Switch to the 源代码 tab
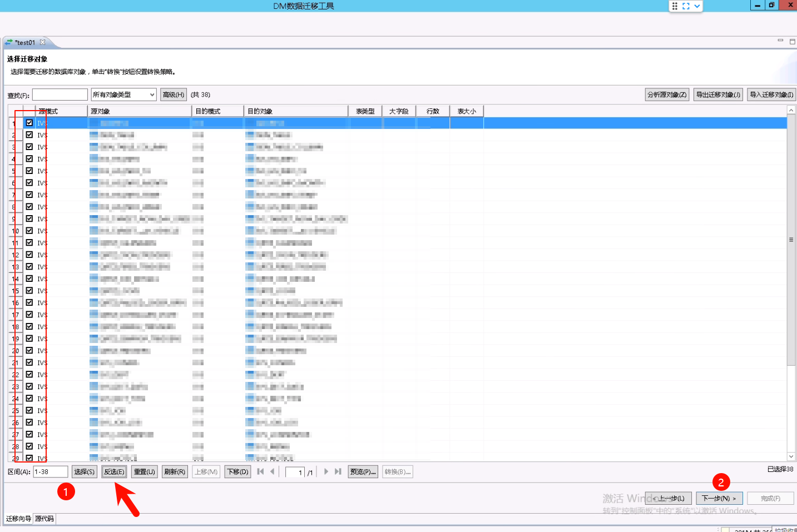The height and width of the screenshot is (532, 797). [44, 519]
